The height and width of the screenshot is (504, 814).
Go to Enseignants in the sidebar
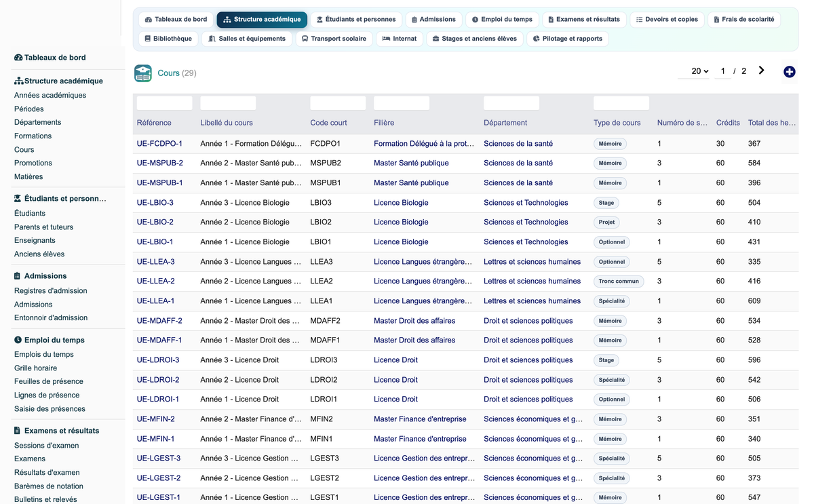tap(35, 241)
